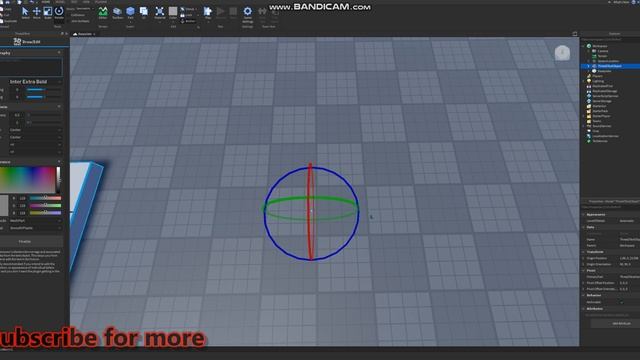Open the MeshPart type dropdown
The height and width of the screenshot is (360, 640).
35,220
